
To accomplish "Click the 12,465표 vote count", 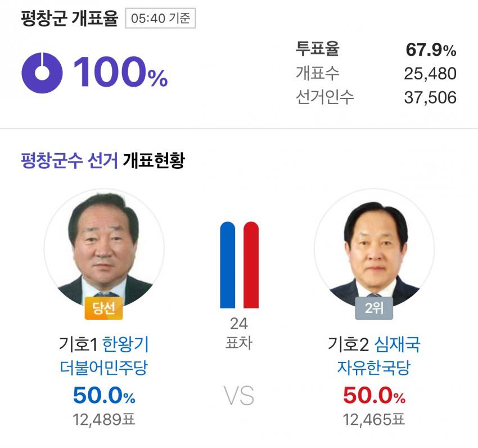I will coord(374,419).
